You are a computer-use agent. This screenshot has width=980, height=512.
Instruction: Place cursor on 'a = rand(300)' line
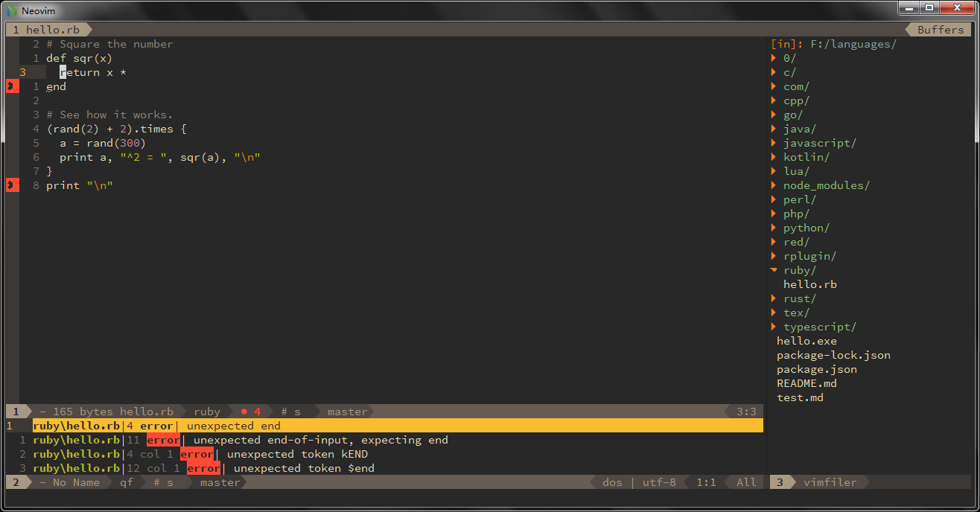pyautogui.click(x=103, y=143)
